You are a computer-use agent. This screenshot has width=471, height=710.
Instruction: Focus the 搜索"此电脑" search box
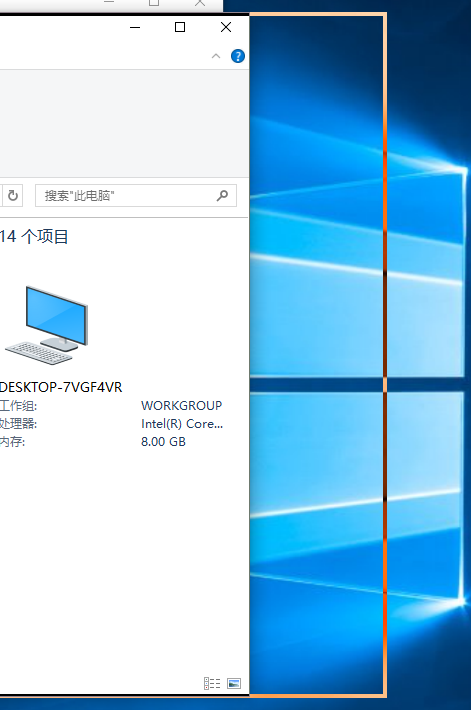click(136, 196)
